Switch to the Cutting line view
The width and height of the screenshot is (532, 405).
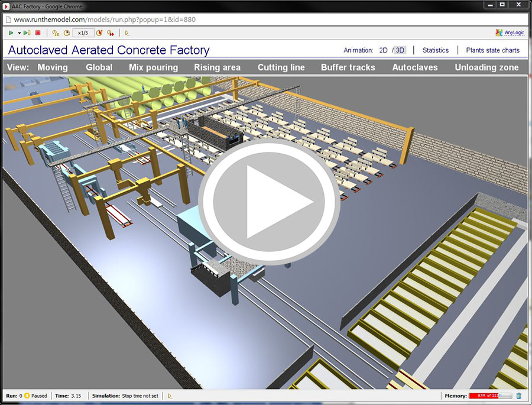tap(281, 67)
